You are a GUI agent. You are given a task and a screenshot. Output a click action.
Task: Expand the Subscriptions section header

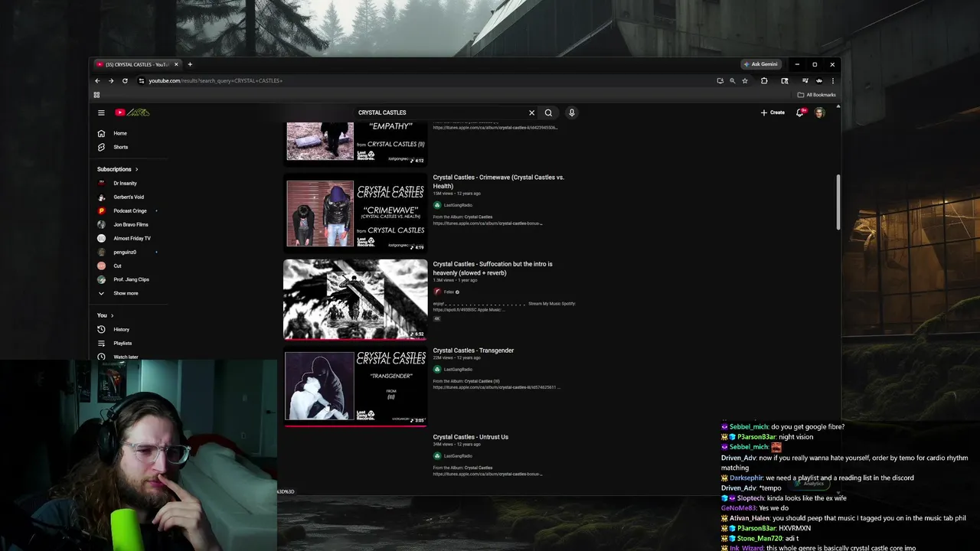point(117,169)
